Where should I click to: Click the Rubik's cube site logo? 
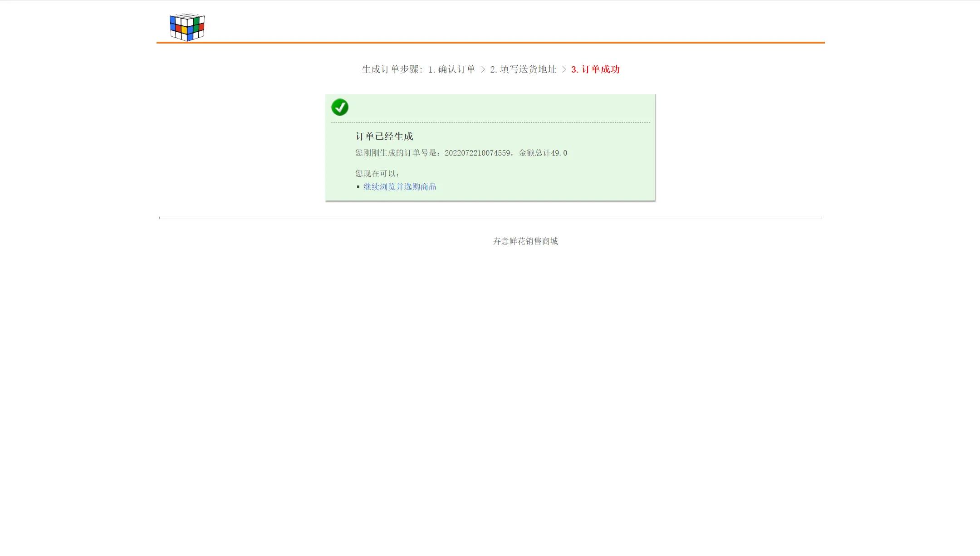[187, 27]
